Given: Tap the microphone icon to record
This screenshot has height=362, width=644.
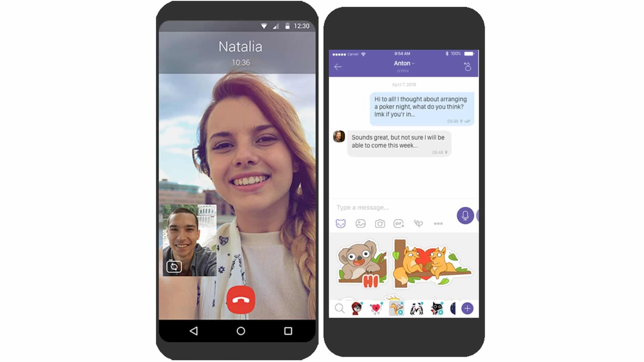Looking at the screenshot, I should click(x=466, y=215).
